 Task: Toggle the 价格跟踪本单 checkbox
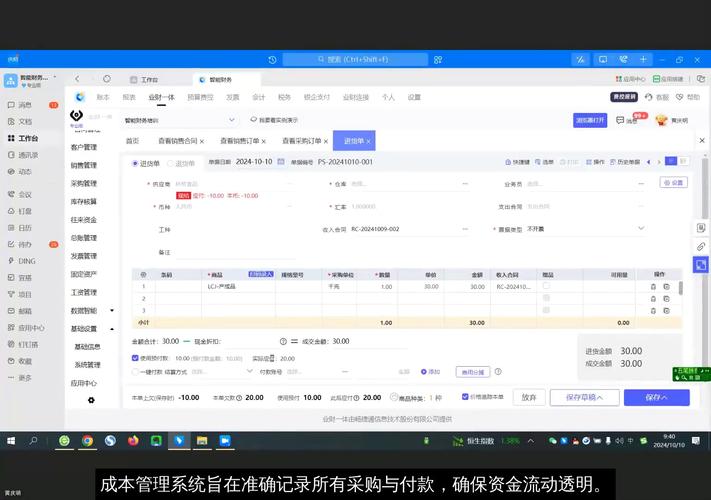coord(465,397)
